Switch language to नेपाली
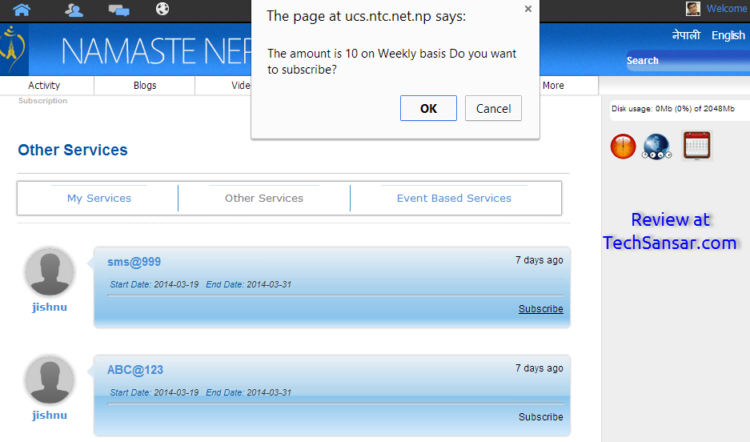 [686, 35]
